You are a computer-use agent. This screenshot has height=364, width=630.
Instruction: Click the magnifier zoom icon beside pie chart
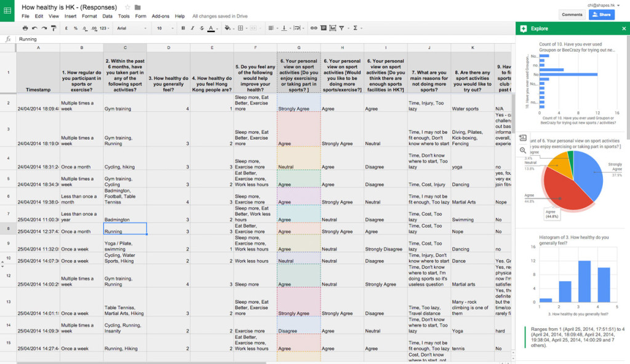(x=523, y=150)
